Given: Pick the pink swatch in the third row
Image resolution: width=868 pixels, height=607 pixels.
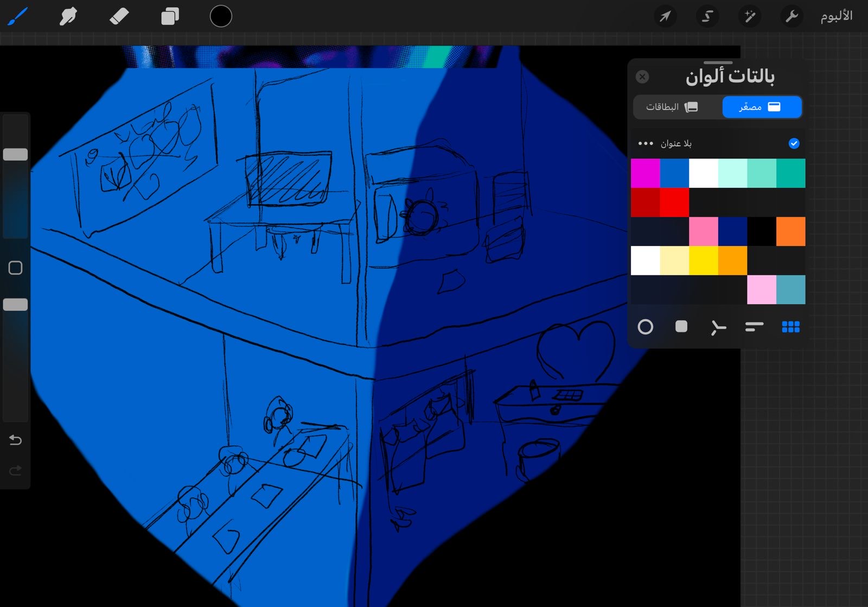Looking at the screenshot, I should [x=704, y=231].
